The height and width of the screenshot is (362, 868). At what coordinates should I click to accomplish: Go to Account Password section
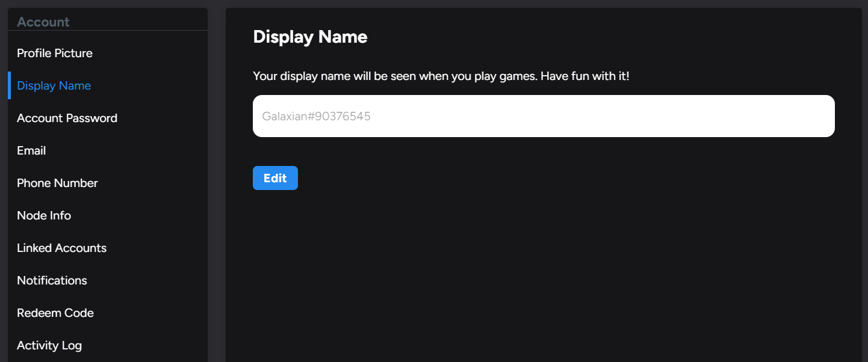67,118
